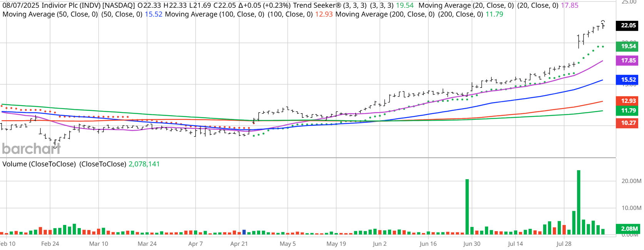Click the green 19.54 Trend Seeker price tag
The width and height of the screenshot is (644, 250).
pos(627,46)
